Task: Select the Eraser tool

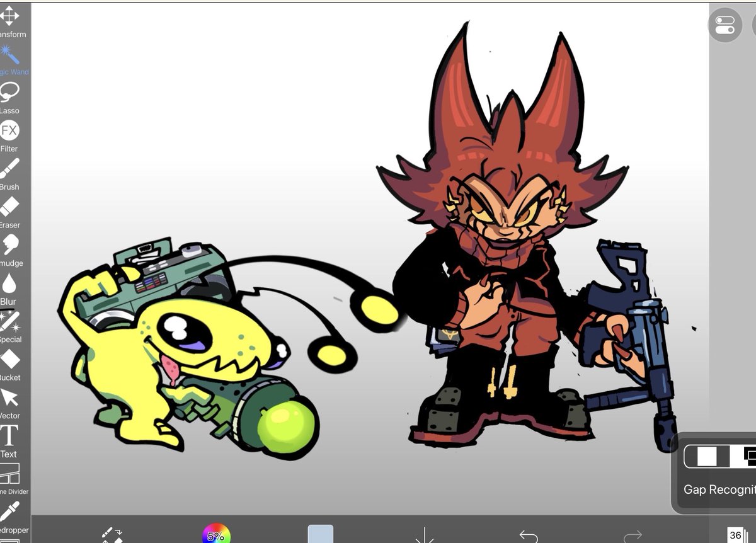Action: click(x=9, y=212)
